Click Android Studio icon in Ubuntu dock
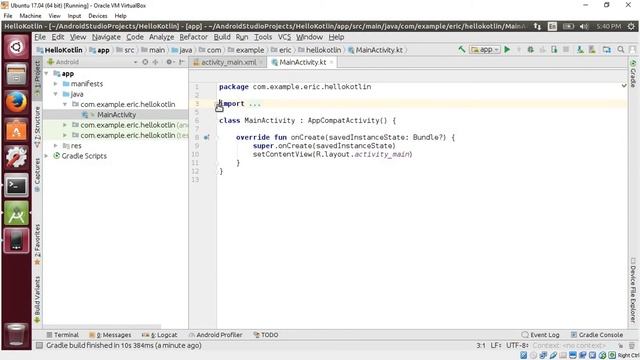640x360 pixels. pos(16,213)
